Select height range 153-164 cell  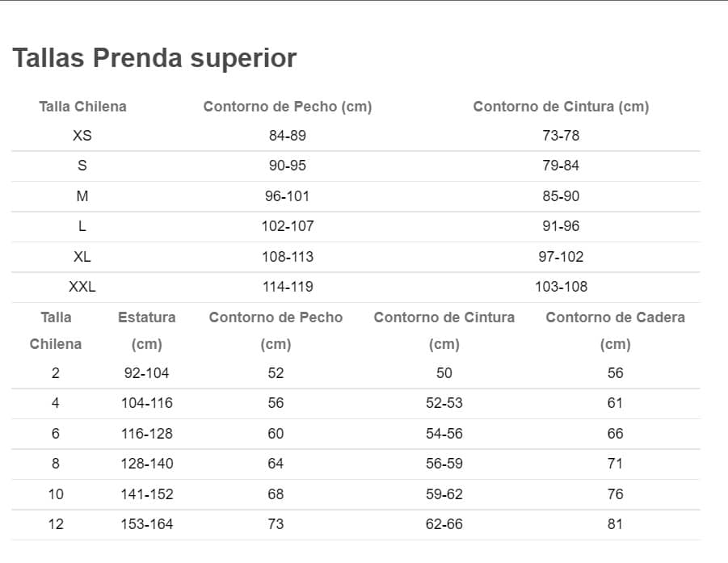click(x=147, y=524)
